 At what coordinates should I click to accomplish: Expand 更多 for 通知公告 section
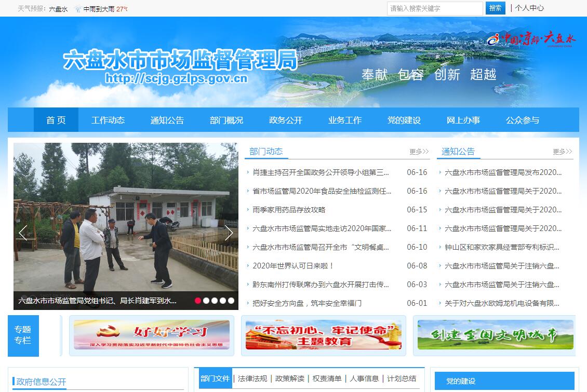pos(562,152)
